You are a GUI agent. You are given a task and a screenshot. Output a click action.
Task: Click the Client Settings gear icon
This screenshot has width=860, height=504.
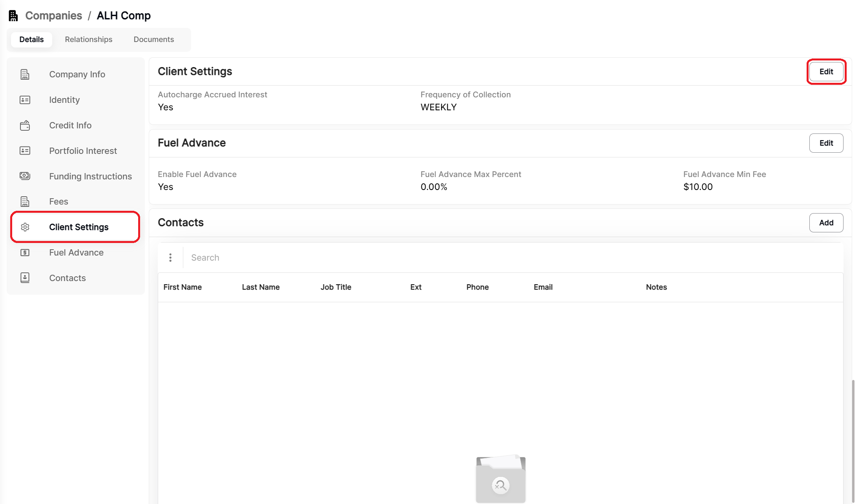click(25, 227)
